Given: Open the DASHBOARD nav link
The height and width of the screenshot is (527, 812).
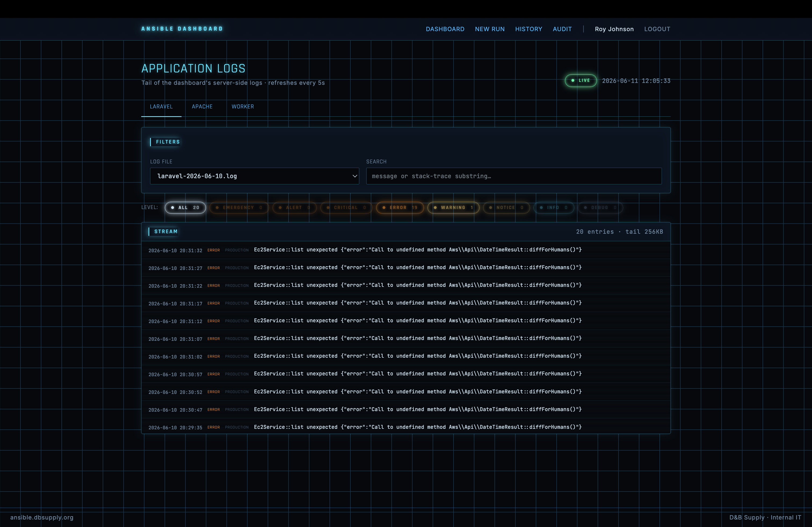Looking at the screenshot, I should (445, 29).
